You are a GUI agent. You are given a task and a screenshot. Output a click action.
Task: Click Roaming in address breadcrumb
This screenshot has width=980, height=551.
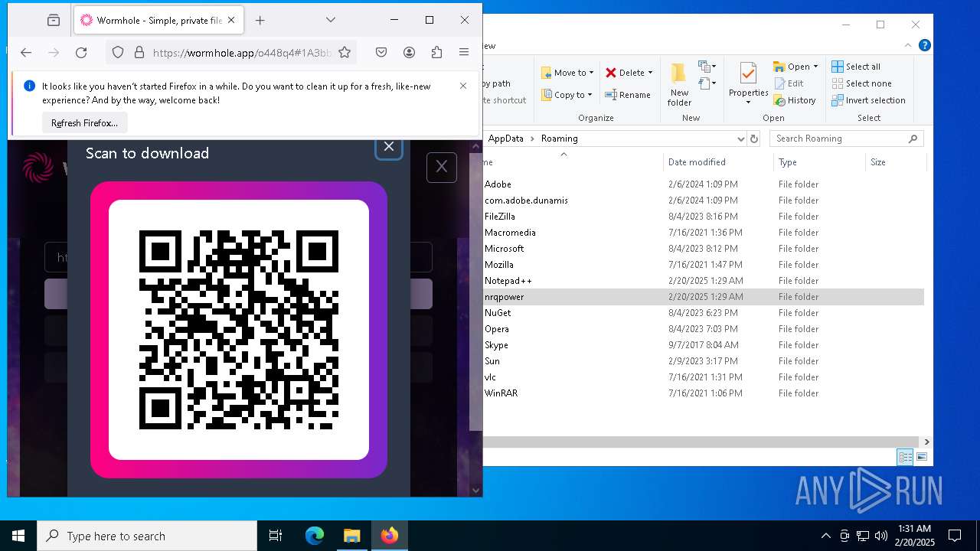point(559,139)
